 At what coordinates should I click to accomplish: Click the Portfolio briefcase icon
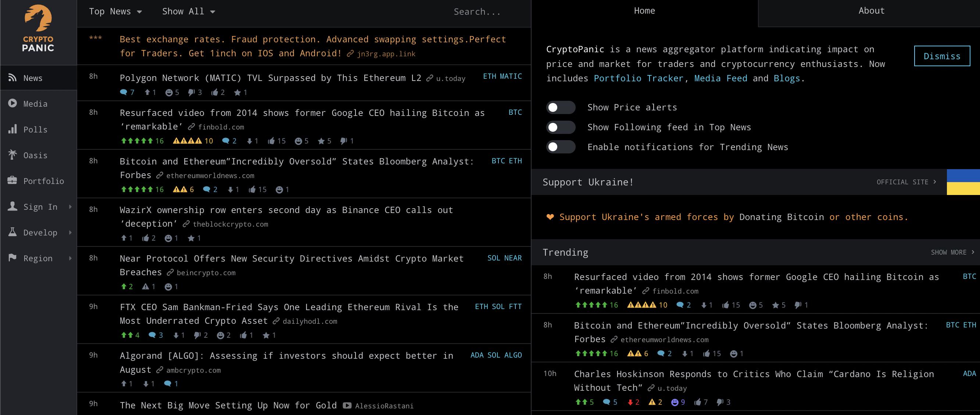click(12, 181)
